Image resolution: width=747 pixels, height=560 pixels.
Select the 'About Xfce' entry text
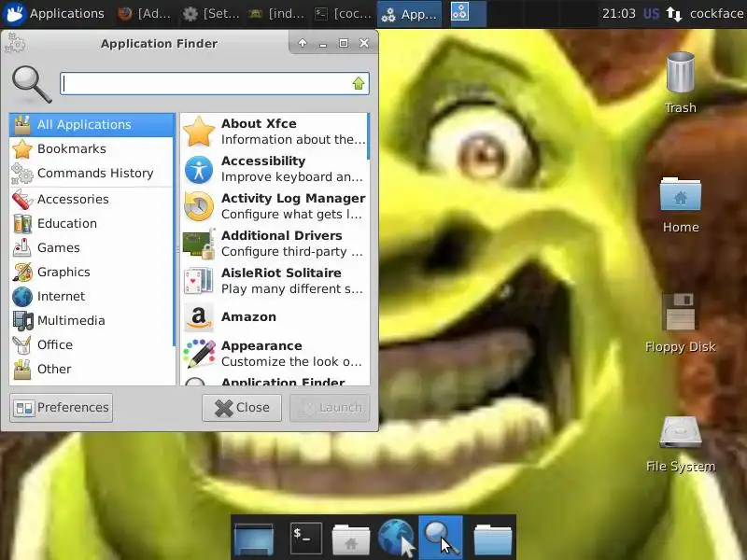259,124
